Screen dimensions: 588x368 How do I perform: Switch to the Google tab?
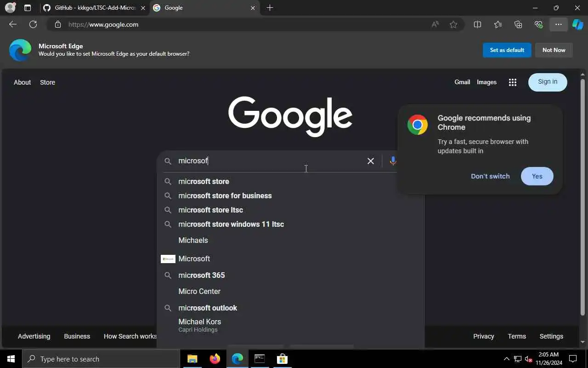pyautogui.click(x=204, y=8)
